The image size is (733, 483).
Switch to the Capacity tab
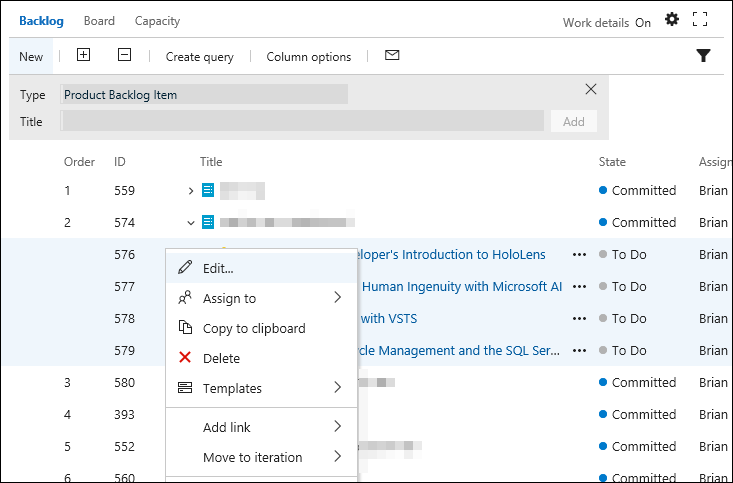pos(157,20)
